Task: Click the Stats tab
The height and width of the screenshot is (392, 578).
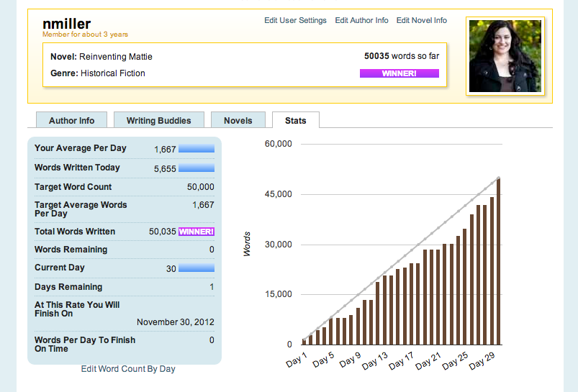Action: click(x=296, y=120)
